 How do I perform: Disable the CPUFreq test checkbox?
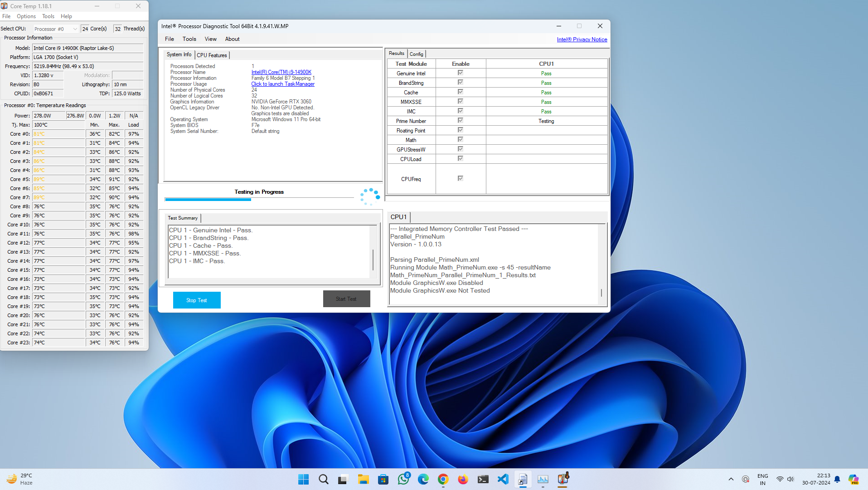tap(460, 178)
